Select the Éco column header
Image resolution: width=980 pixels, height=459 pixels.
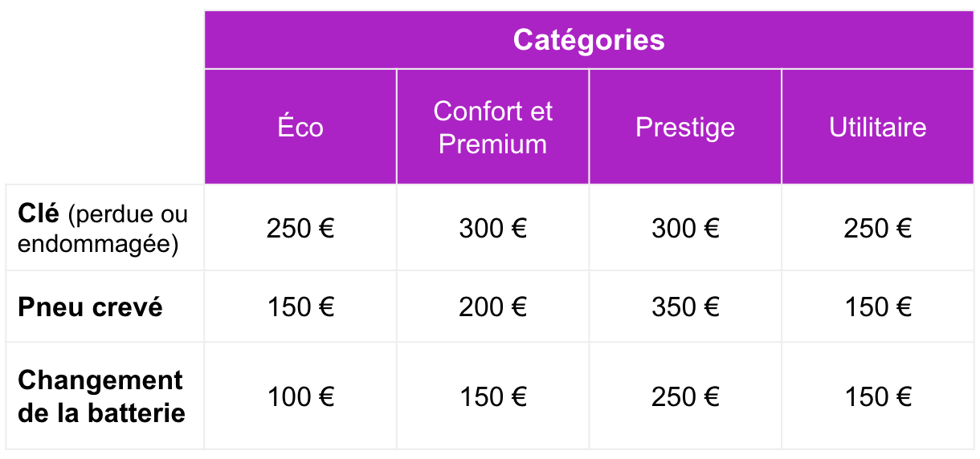[300, 127]
